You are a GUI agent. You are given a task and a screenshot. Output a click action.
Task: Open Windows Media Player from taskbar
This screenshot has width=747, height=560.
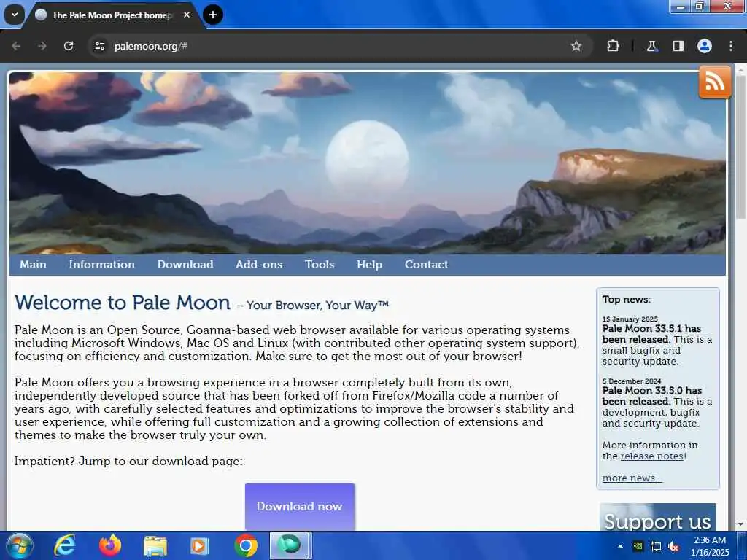tap(200, 545)
